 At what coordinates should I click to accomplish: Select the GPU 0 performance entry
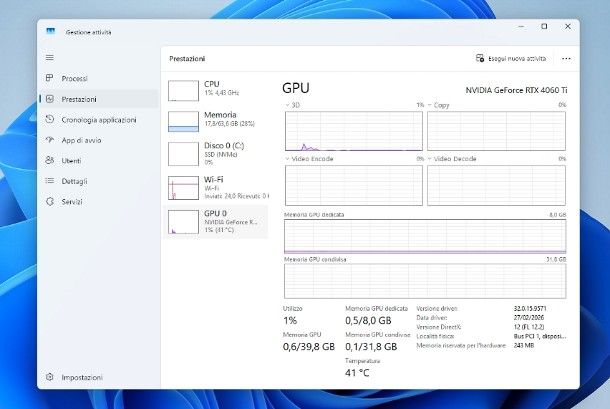pos(217,221)
